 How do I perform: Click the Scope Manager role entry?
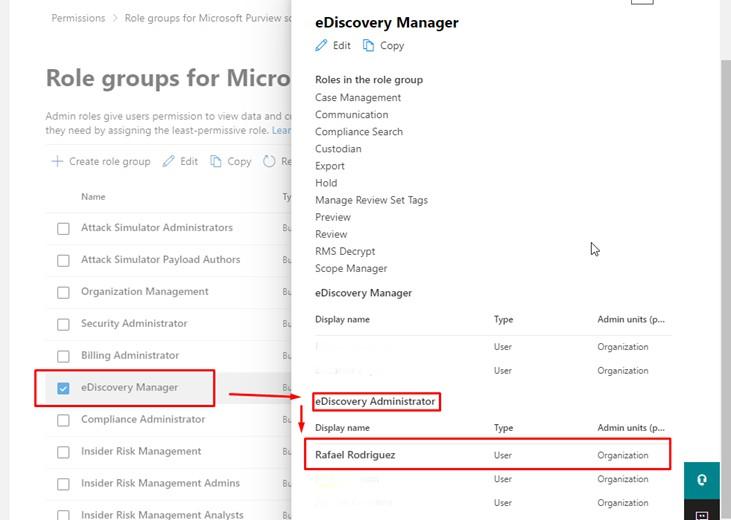click(x=351, y=269)
